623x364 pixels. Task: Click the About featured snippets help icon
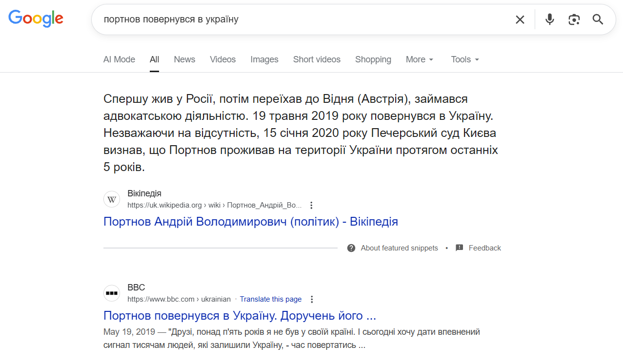(351, 248)
